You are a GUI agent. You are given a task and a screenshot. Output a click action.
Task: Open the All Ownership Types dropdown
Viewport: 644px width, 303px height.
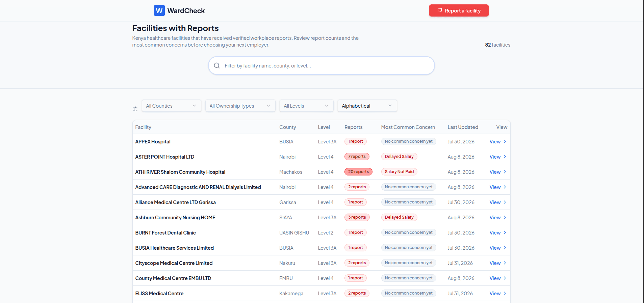240,106
